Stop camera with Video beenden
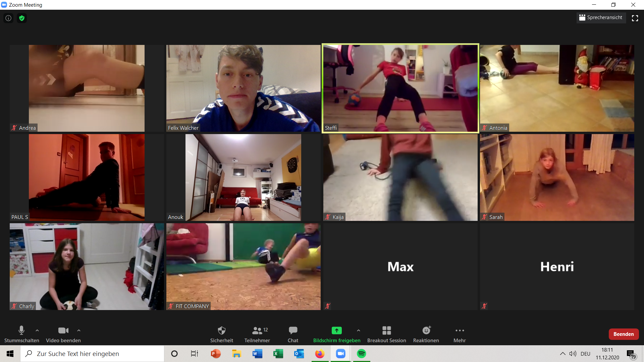 pyautogui.click(x=63, y=334)
